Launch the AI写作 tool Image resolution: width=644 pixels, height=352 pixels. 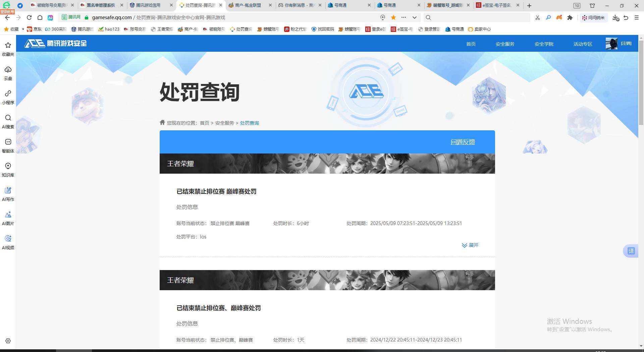pyautogui.click(x=8, y=194)
